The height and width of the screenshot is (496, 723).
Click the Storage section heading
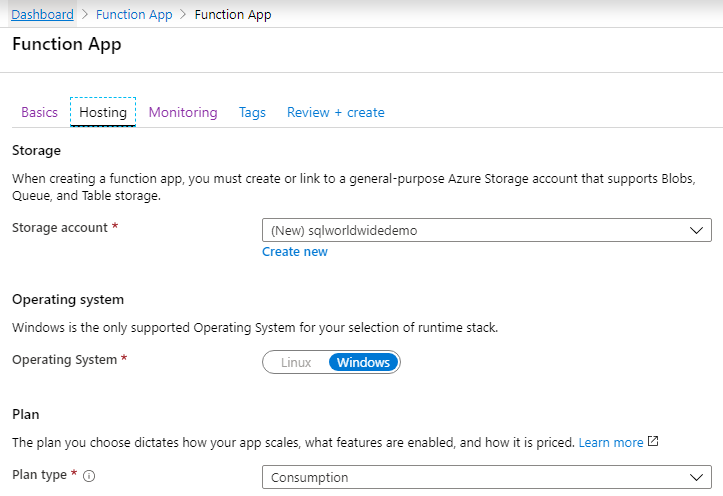36,150
